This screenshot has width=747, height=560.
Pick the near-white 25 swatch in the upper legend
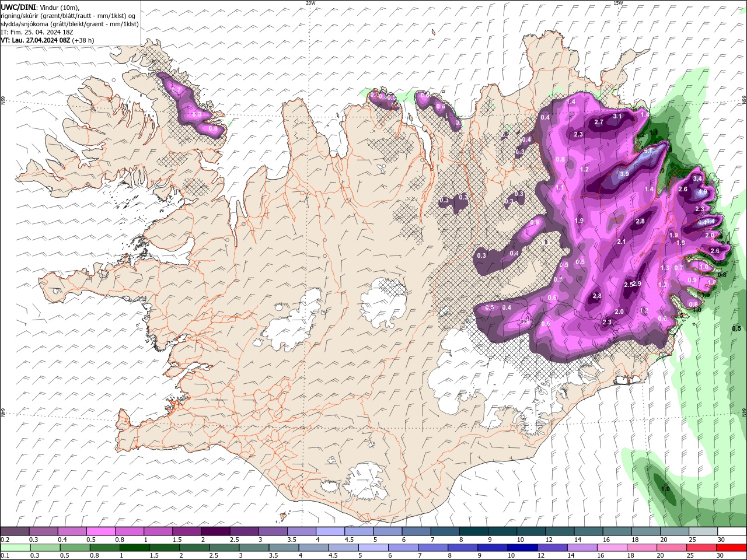703,531
